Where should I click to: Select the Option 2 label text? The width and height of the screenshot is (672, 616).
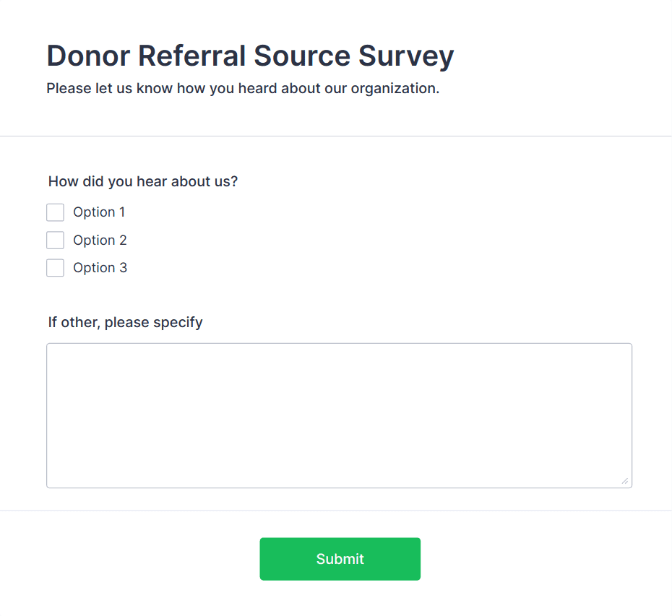(x=99, y=240)
